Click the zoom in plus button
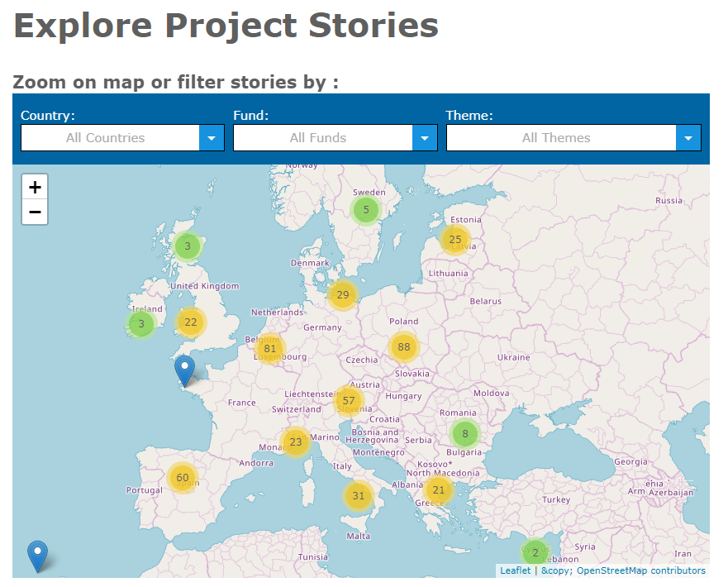This screenshot has height=587, width=728. click(x=34, y=187)
